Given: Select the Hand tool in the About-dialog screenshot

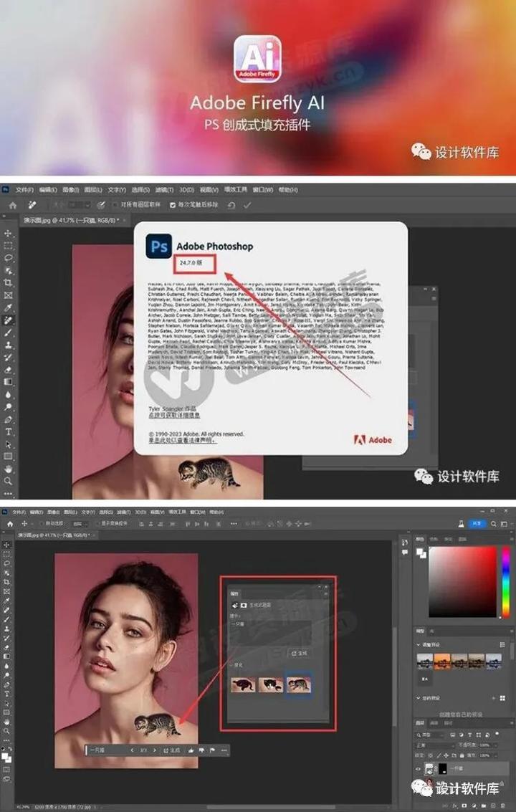Looking at the screenshot, I should (9, 469).
